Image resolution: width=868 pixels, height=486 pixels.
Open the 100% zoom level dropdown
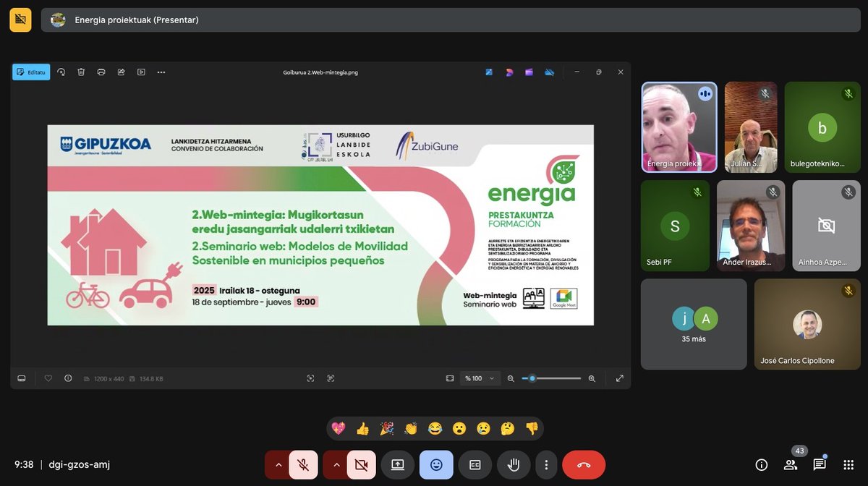click(480, 378)
